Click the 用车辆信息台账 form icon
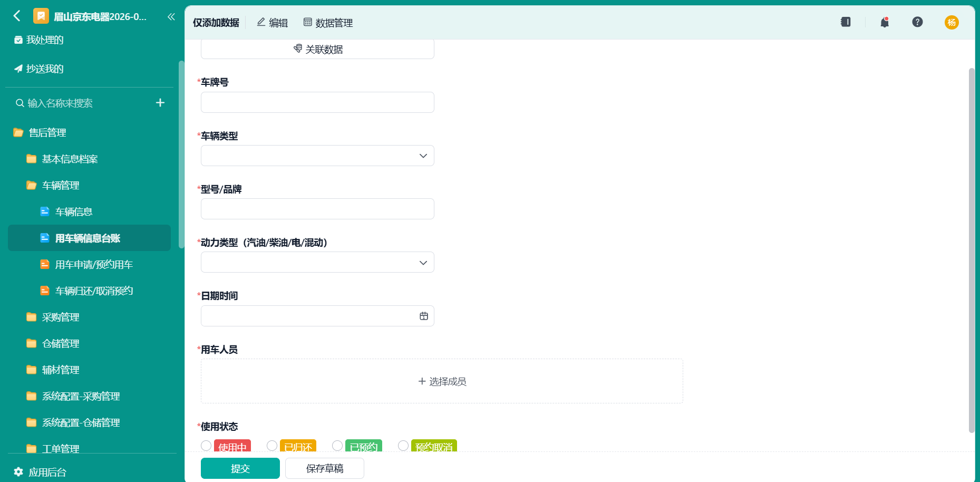This screenshot has height=482, width=980. [45, 238]
